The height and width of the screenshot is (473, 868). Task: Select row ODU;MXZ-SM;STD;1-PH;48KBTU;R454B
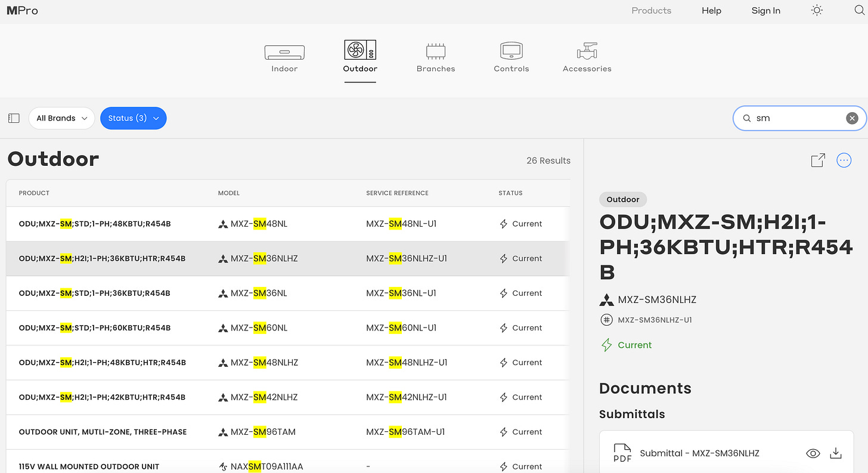point(288,224)
